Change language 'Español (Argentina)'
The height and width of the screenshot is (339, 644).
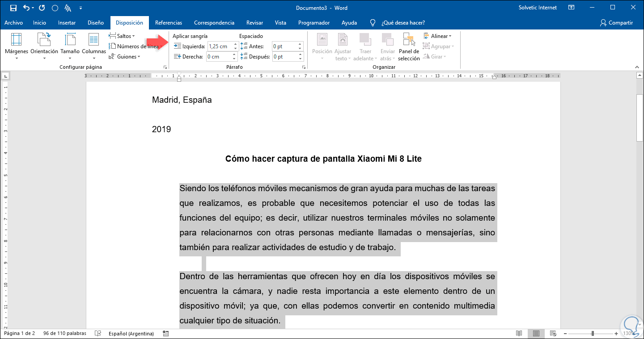tap(131, 334)
